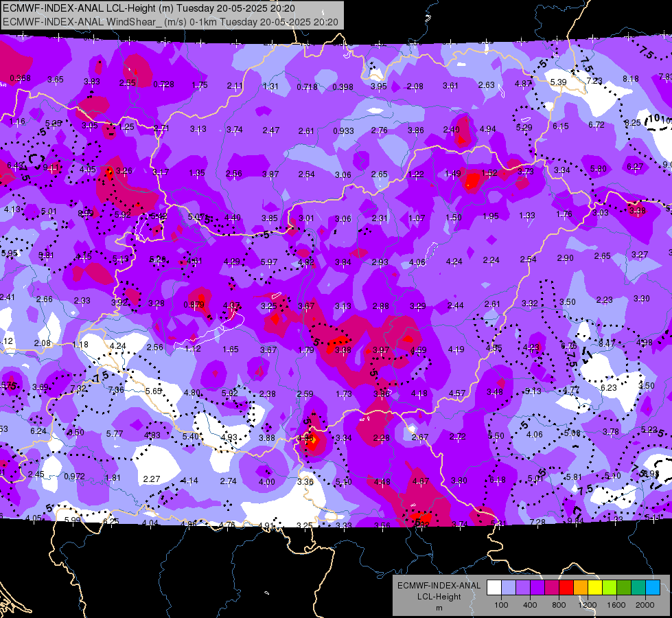Click the wind shear value 2.27
Image resolution: width=672 pixels, height=618 pixels.
point(151,479)
